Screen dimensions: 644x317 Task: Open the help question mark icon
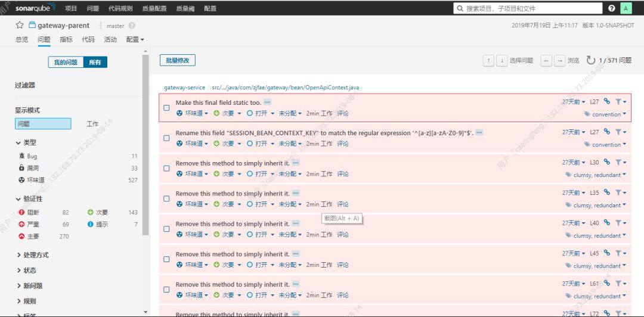[x=612, y=8]
